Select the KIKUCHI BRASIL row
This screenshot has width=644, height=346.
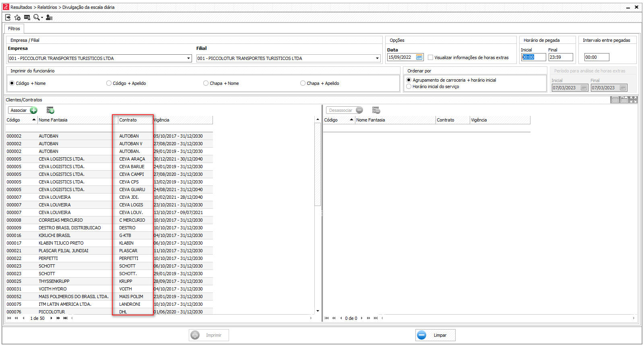[109, 235]
